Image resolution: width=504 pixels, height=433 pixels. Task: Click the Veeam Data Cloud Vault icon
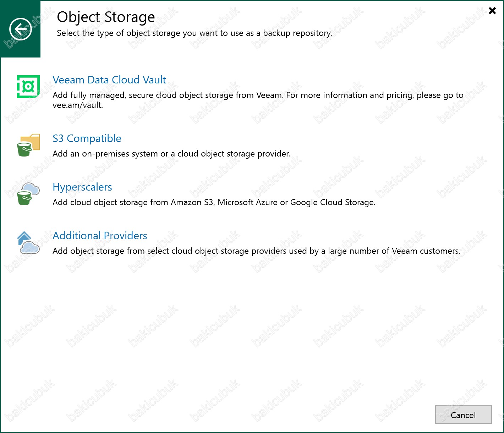[x=28, y=86]
